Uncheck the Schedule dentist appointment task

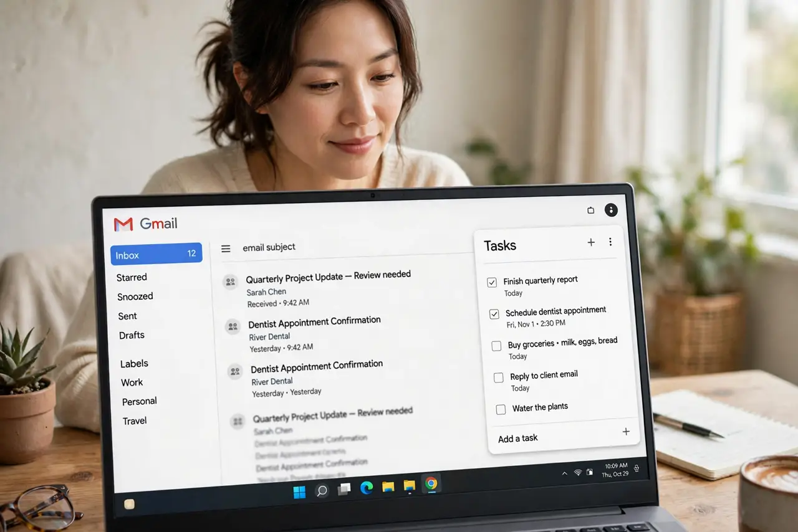tap(494, 315)
